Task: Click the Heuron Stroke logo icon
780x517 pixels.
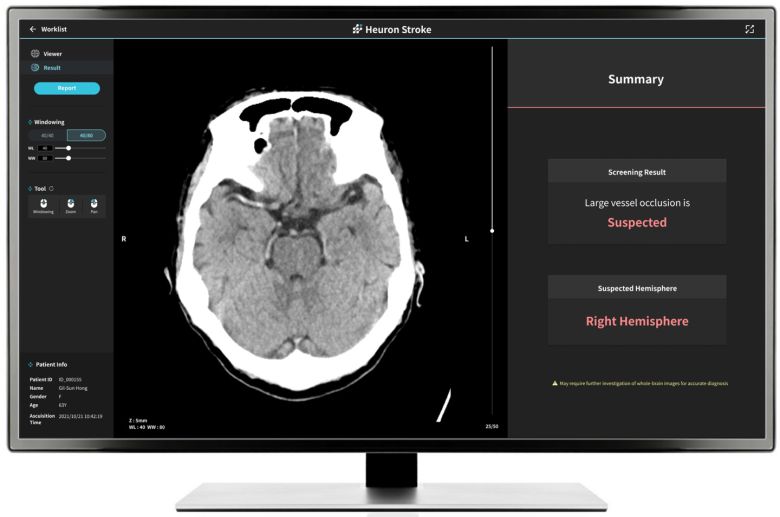Action: coord(358,29)
